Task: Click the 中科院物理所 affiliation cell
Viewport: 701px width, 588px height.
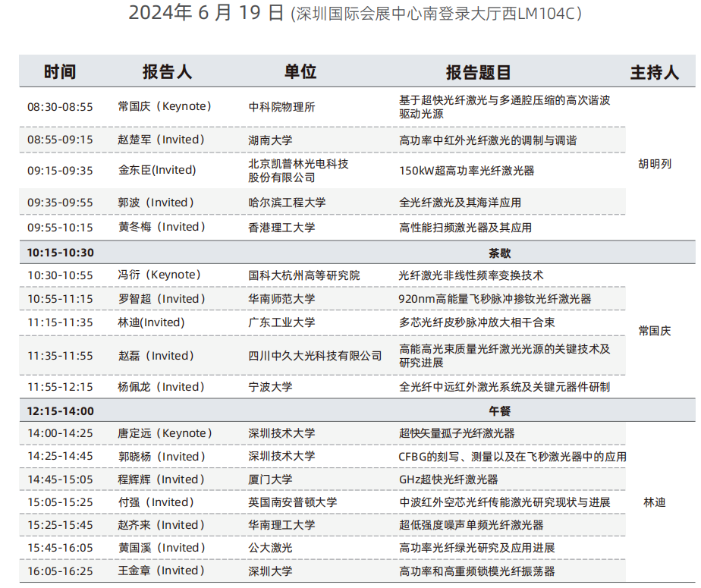Action: pyautogui.click(x=281, y=107)
